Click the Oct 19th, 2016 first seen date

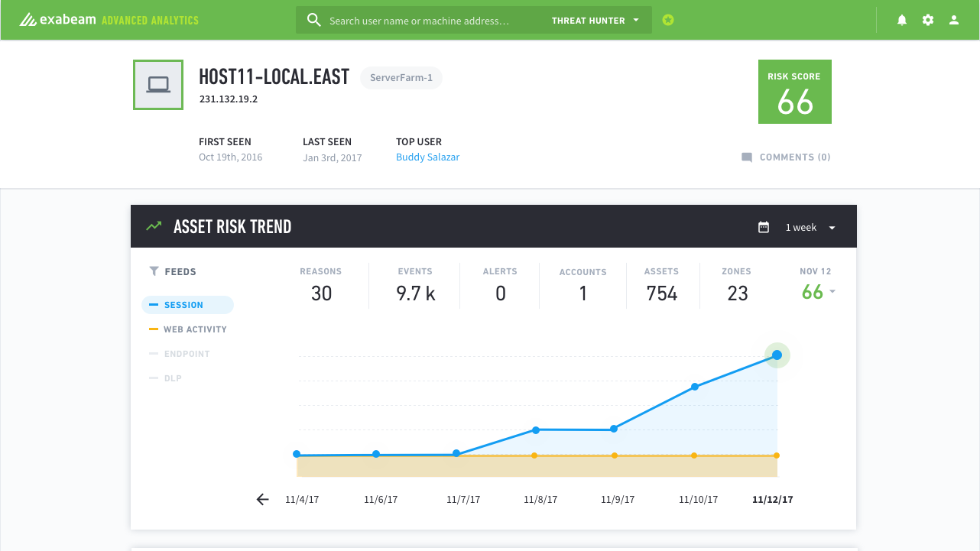(x=231, y=157)
